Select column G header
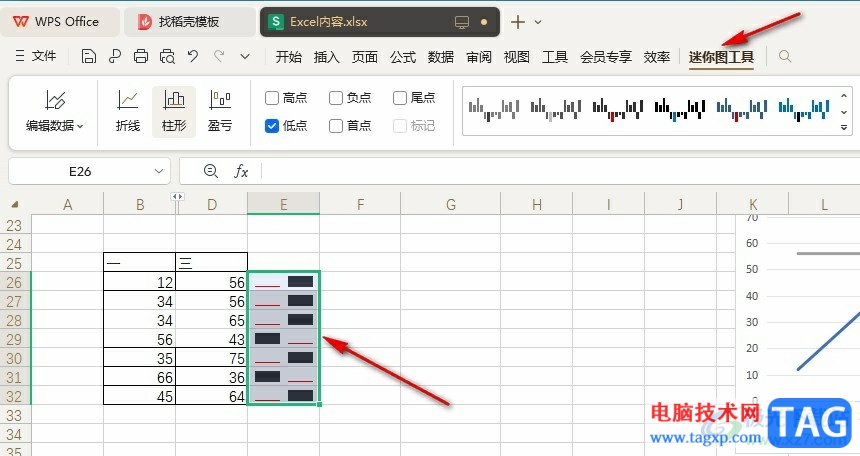This screenshot has width=860, height=456. pyautogui.click(x=451, y=205)
